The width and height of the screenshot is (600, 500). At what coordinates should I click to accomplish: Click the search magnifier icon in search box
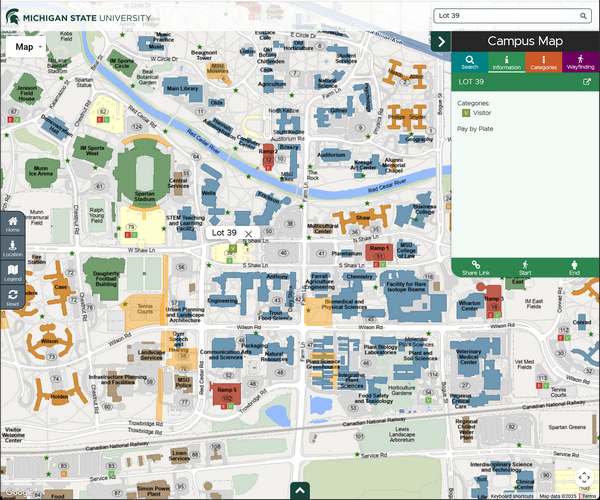(x=583, y=16)
